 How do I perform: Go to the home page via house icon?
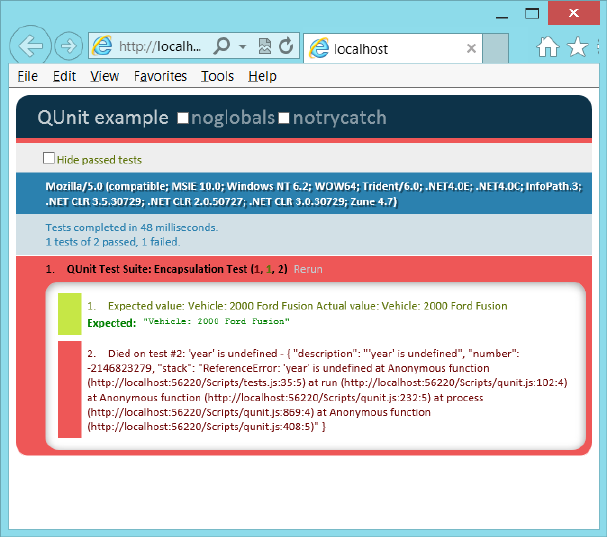click(548, 47)
